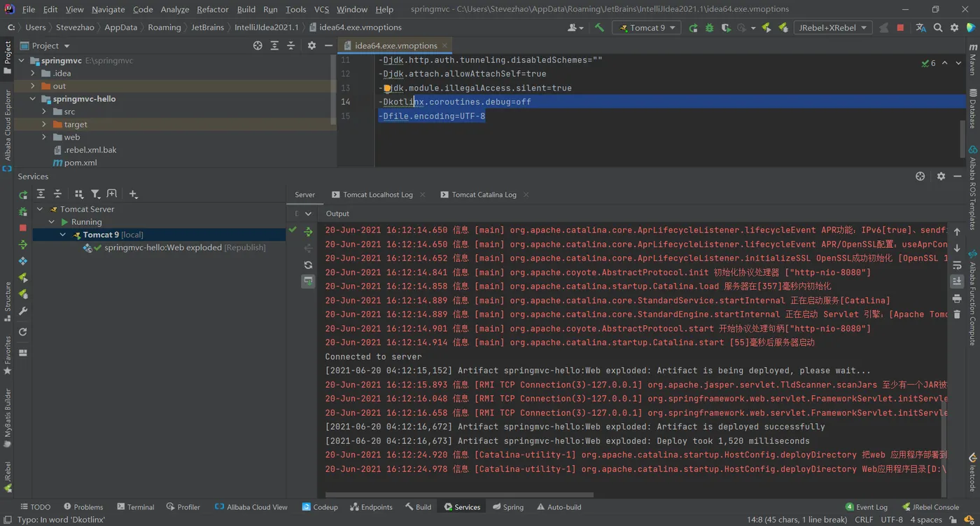Open the Navigate menu
The width and height of the screenshot is (980, 526).
click(x=108, y=9)
